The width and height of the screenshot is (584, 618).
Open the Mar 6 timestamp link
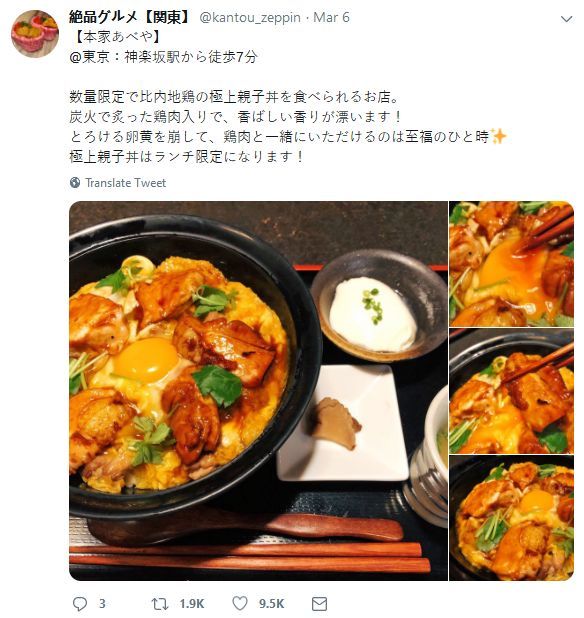[x=331, y=17]
